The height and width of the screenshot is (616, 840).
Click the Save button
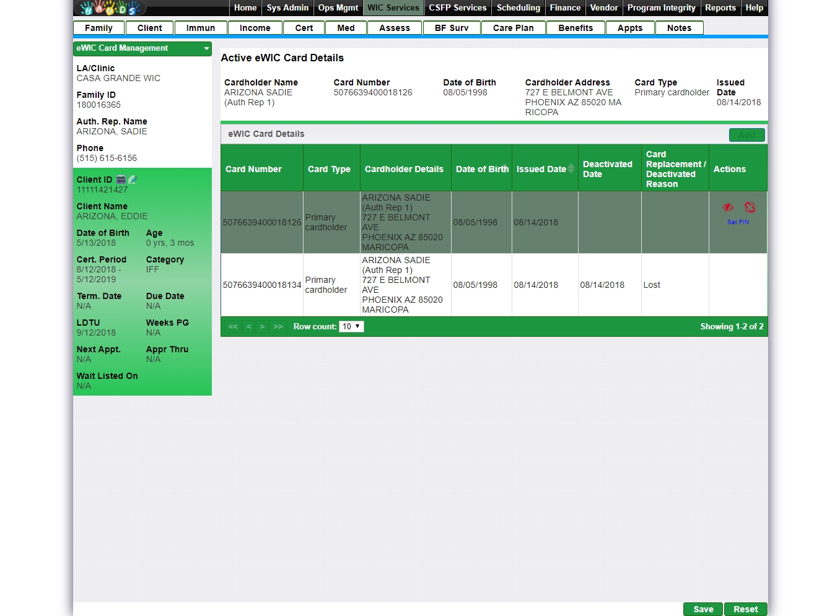(x=703, y=609)
